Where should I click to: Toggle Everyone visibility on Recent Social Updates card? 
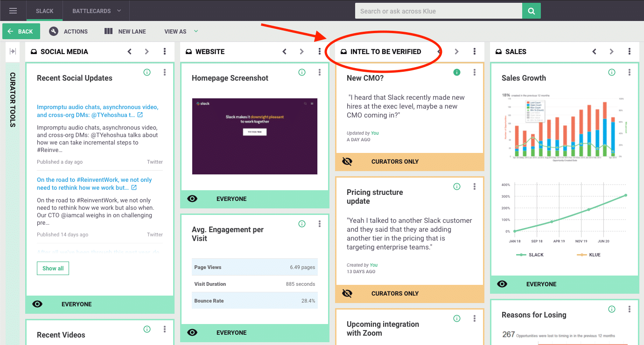coord(37,304)
